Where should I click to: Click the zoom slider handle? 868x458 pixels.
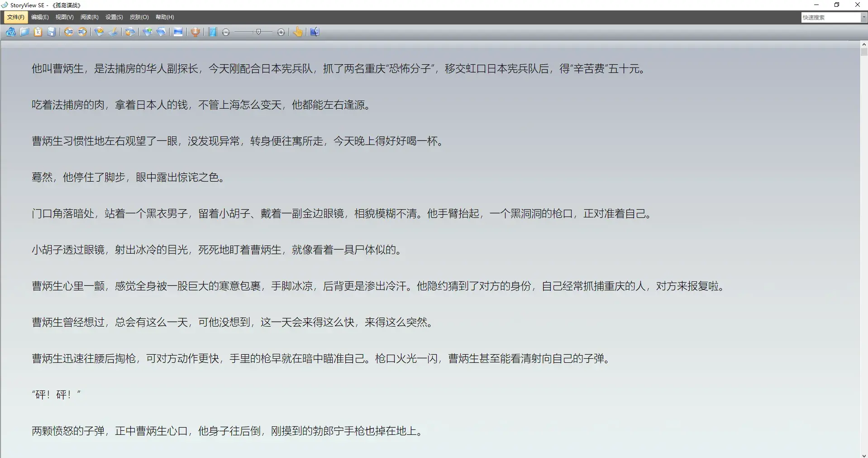point(258,32)
